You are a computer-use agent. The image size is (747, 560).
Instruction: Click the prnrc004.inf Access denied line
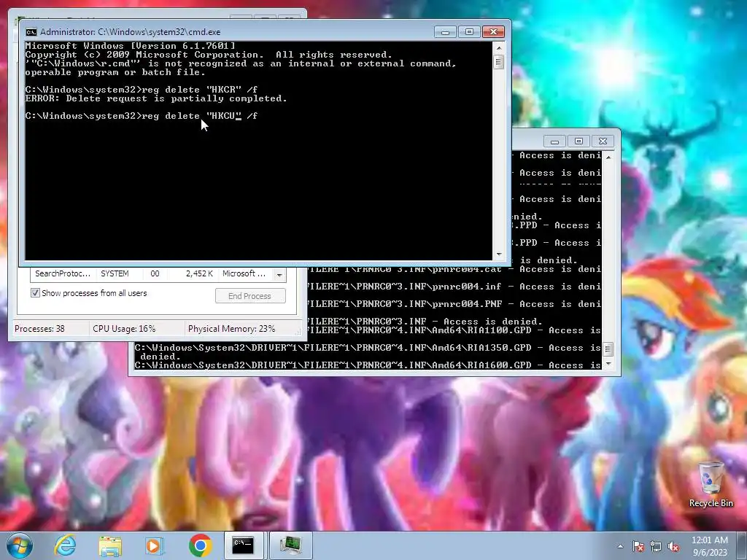point(454,287)
